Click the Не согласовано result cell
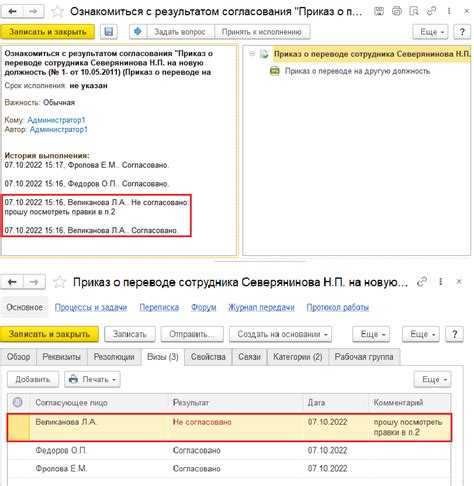Screen dimensions: 474x486 (x=202, y=422)
